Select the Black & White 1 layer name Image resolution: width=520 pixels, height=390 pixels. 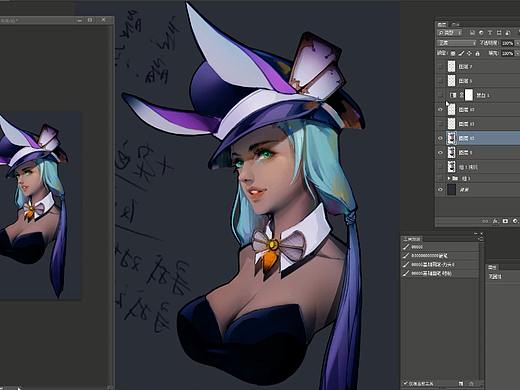483,95
